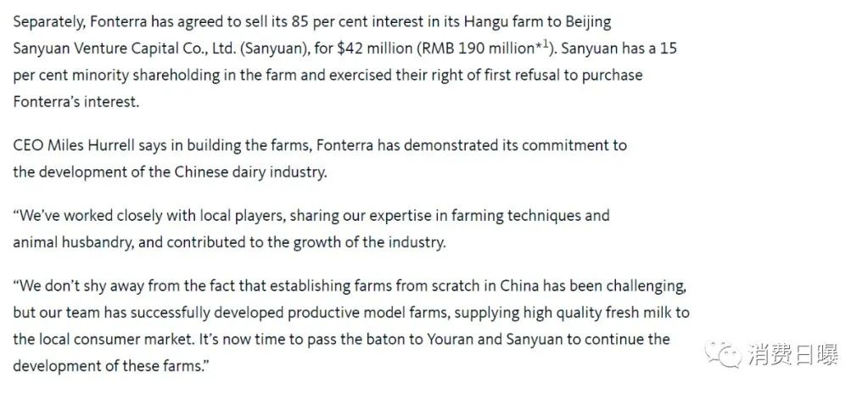The height and width of the screenshot is (395, 868).
Task: Click the text "Sanyuan Venture Capital Co., Ltd."
Action: [125, 48]
